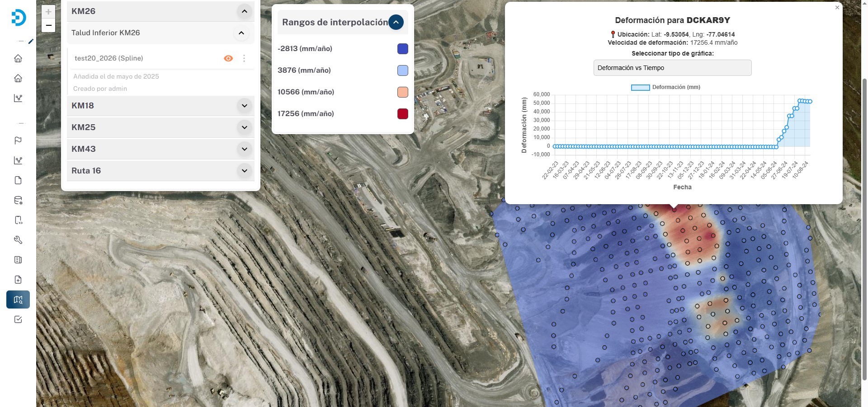Click the KM18 label
This screenshot has height=407, width=868.
(x=83, y=106)
